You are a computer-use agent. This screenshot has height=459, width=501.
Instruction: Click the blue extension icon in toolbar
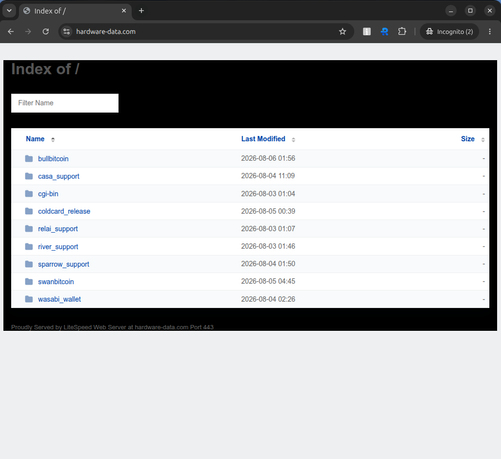click(384, 32)
